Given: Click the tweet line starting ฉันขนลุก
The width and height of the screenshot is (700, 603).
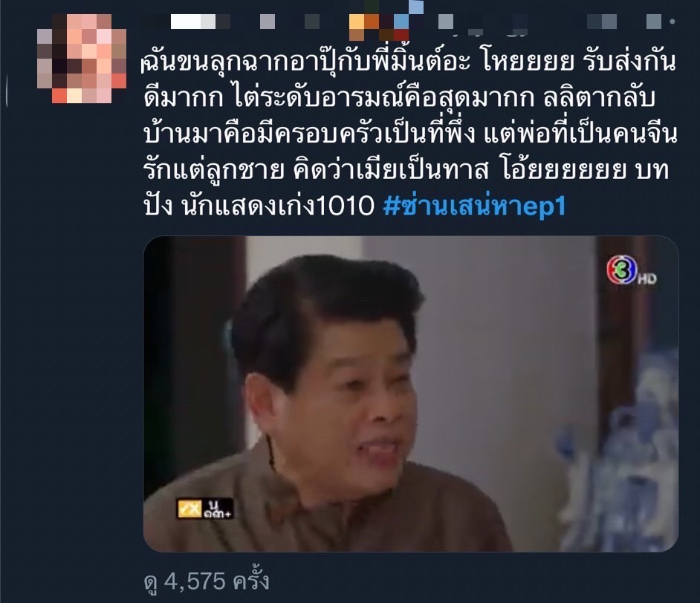Looking at the screenshot, I should pos(409,62).
